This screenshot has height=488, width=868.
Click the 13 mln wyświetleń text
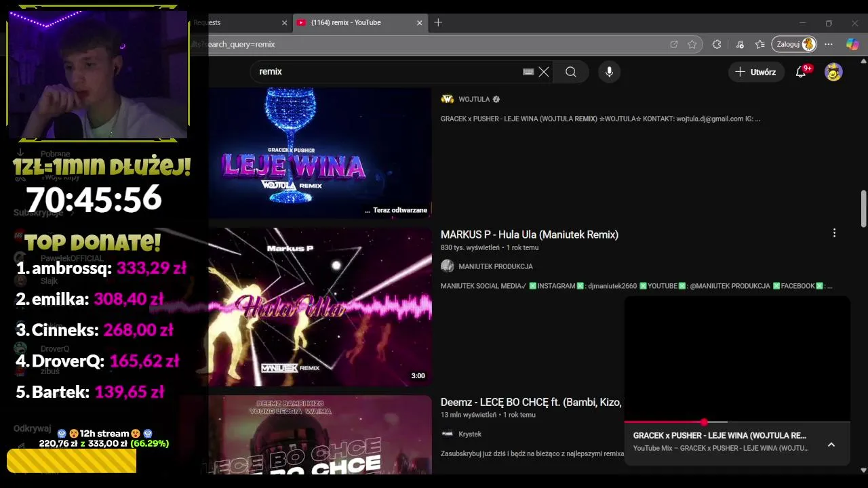tap(469, 415)
